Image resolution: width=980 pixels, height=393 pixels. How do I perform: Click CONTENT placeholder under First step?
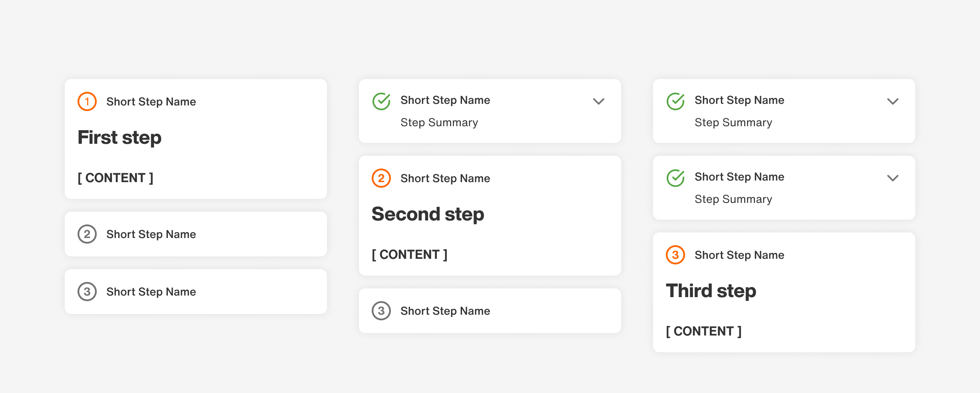(116, 178)
